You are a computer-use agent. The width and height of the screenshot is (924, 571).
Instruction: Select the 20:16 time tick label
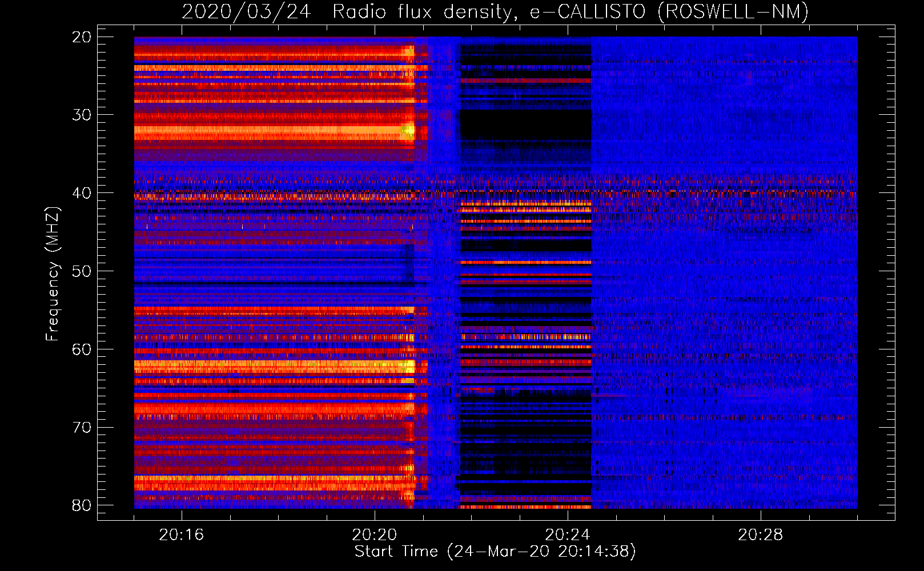181,535
